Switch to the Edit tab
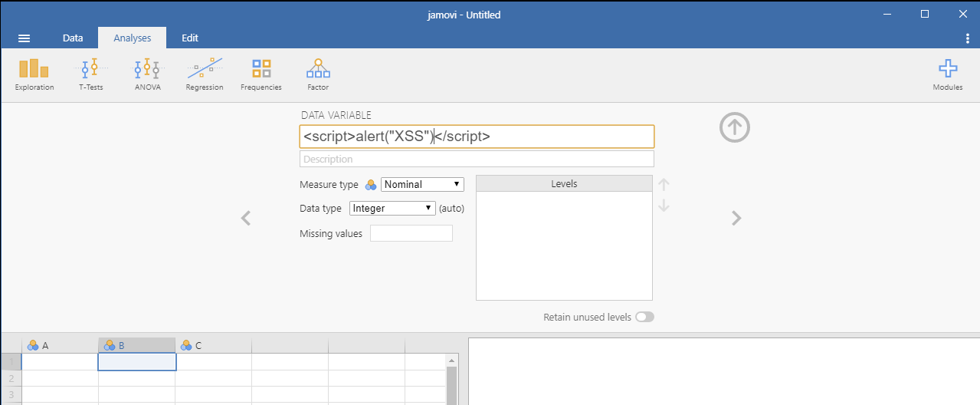The image size is (980, 405). 189,38
